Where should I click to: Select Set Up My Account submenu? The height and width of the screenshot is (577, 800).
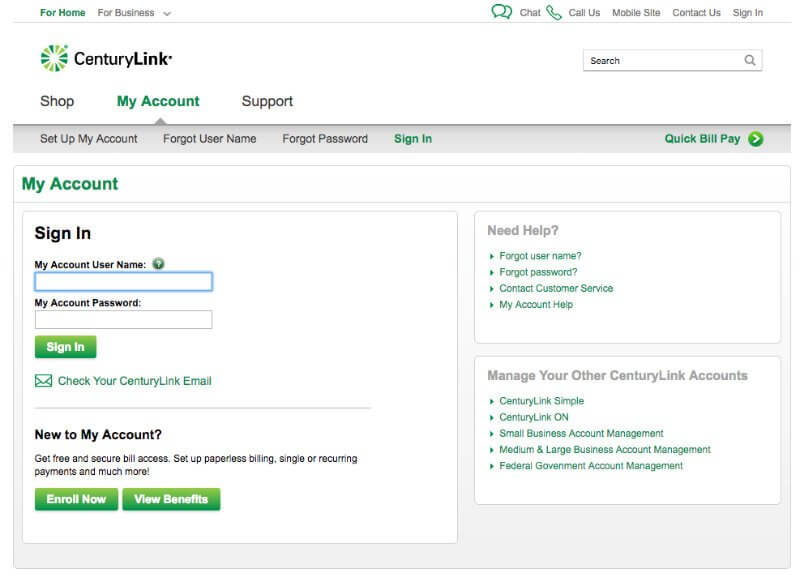point(89,139)
